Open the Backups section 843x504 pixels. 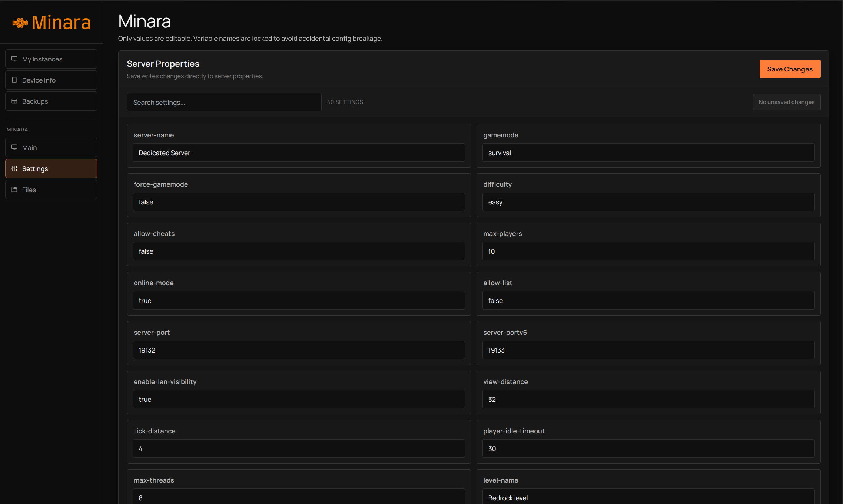coord(51,101)
